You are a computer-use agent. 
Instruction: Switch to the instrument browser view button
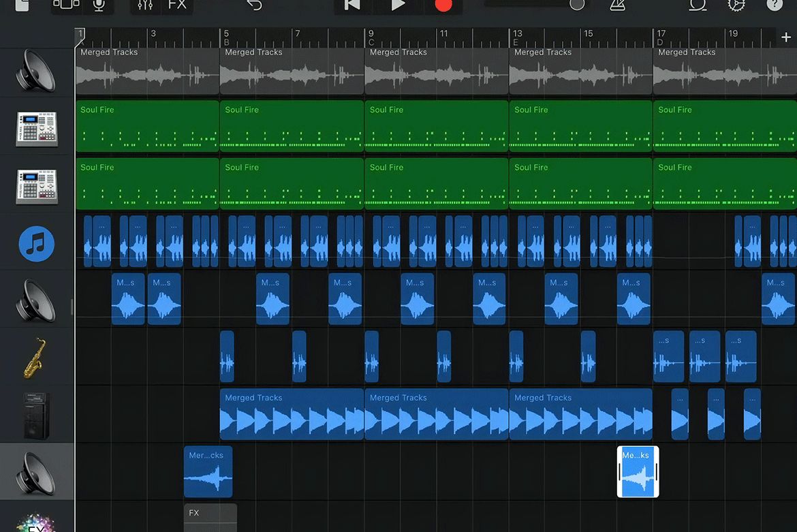tap(66, 5)
